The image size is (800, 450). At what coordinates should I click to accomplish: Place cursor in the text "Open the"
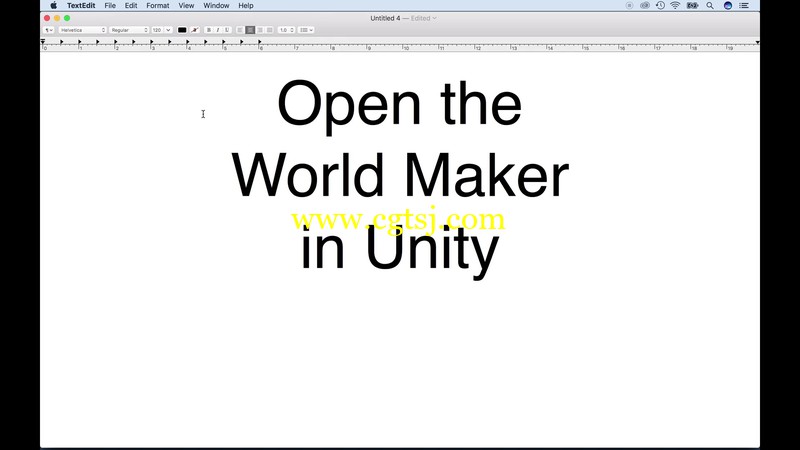click(399, 105)
